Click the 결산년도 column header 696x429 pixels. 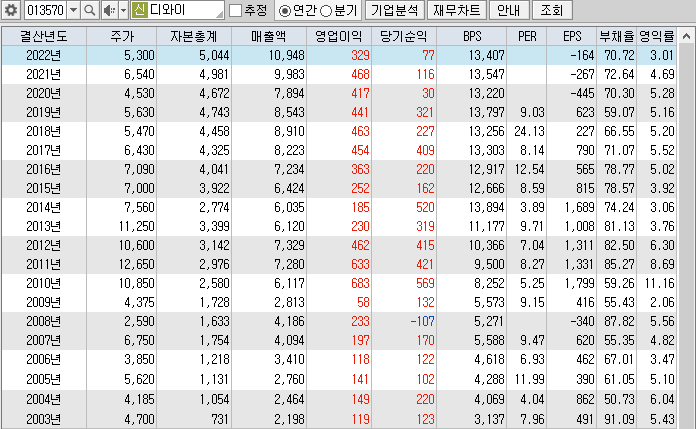click(44, 36)
